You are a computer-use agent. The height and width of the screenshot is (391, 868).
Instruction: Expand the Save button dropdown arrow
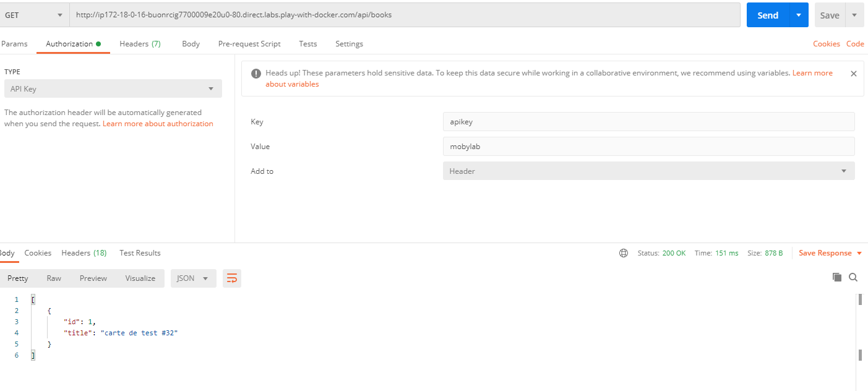pos(854,15)
